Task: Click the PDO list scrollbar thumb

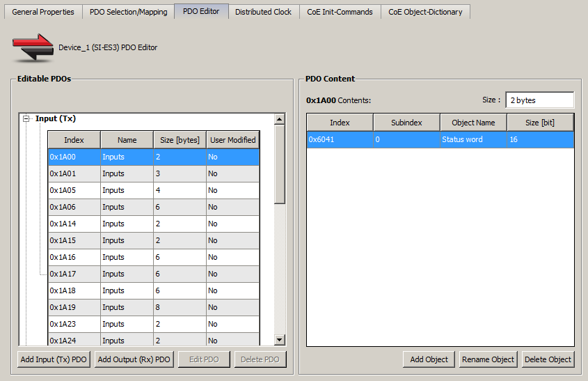Action: click(x=279, y=164)
